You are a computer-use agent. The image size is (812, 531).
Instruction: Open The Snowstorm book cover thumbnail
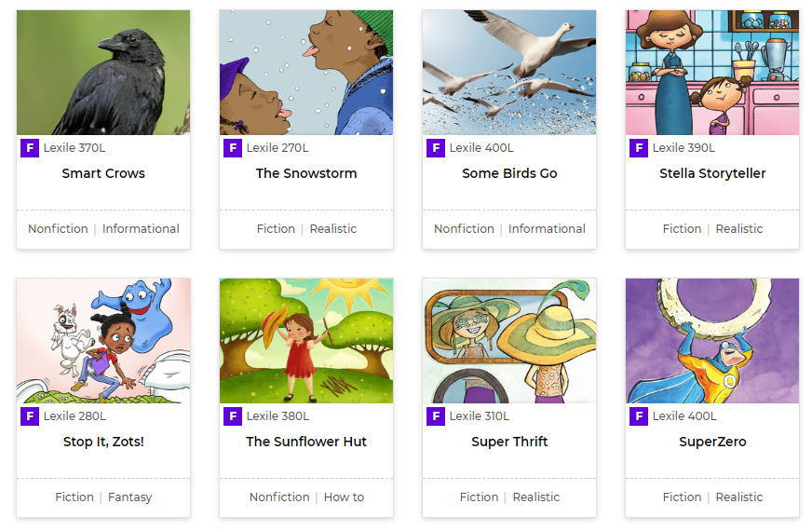point(306,73)
